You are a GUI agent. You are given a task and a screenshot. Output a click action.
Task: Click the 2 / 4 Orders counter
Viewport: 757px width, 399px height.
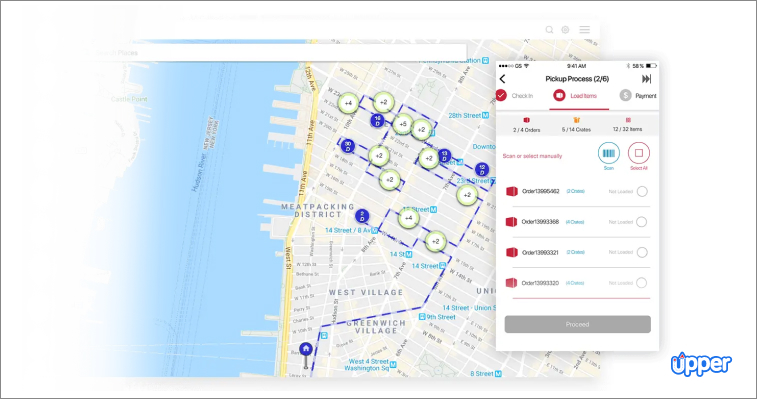tap(526, 125)
